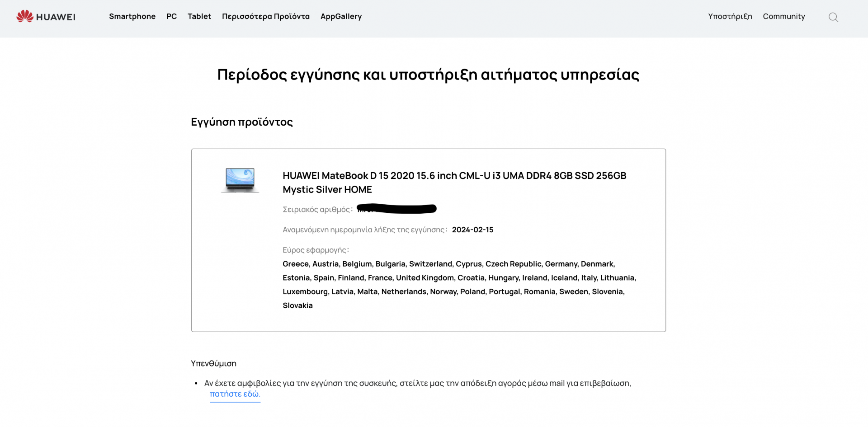Click the expected warranty expiry label
Image resolution: width=868 pixels, height=427 pixels.
point(365,230)
